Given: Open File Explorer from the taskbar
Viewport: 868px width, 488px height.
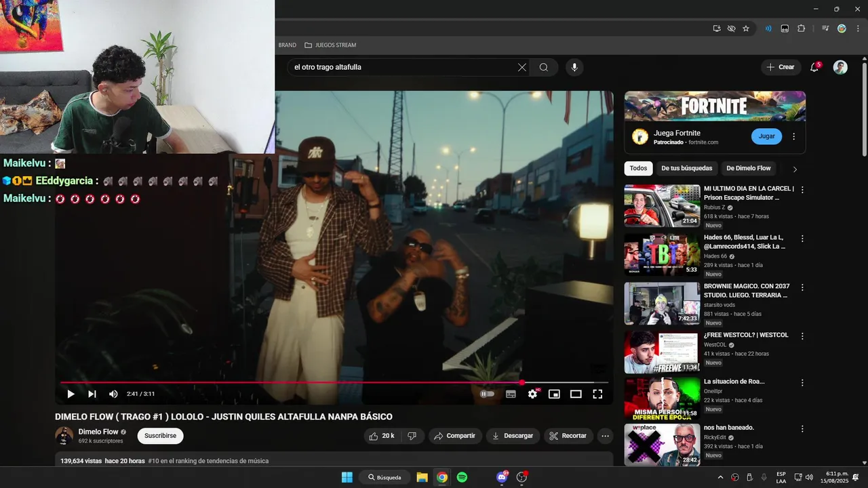Looking at the screenshot, I should click(422, 477).
